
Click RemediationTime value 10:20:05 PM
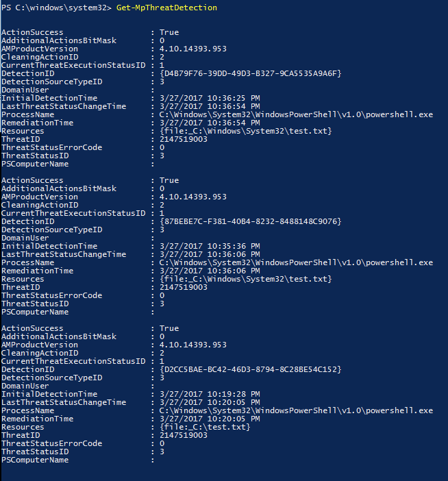(210, 419)
